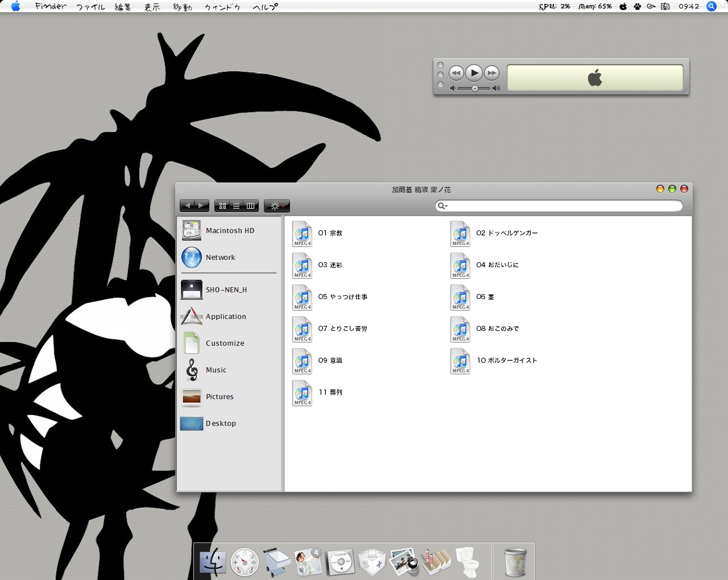Skip to next track in iTunes mini player
The image size is (728, 580).
492,73
